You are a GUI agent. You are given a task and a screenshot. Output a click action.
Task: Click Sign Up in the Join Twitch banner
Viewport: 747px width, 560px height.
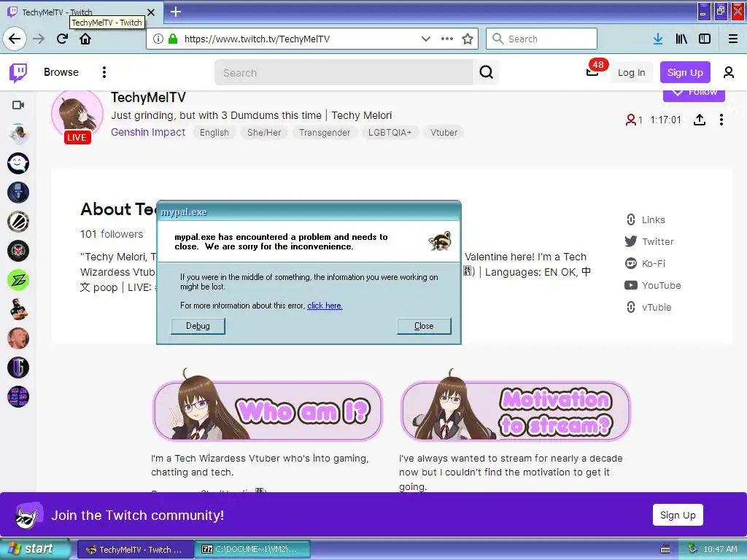[x=678, y=515]
